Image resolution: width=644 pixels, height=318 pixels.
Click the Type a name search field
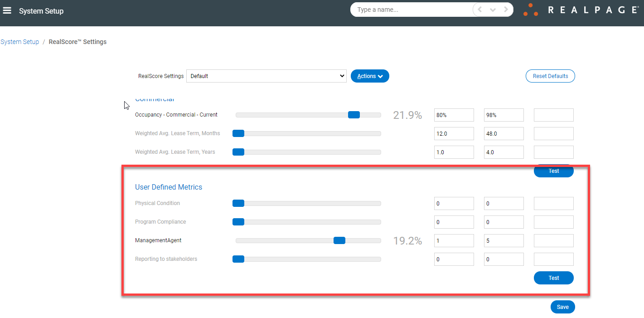pyautogui.click(x=408, y=9)
